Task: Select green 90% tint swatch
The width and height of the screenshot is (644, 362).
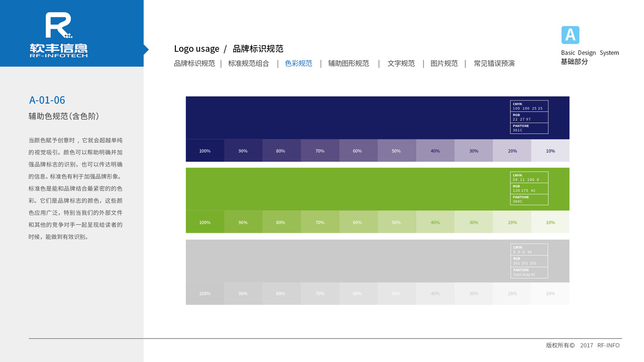Action: coord(243,222)
